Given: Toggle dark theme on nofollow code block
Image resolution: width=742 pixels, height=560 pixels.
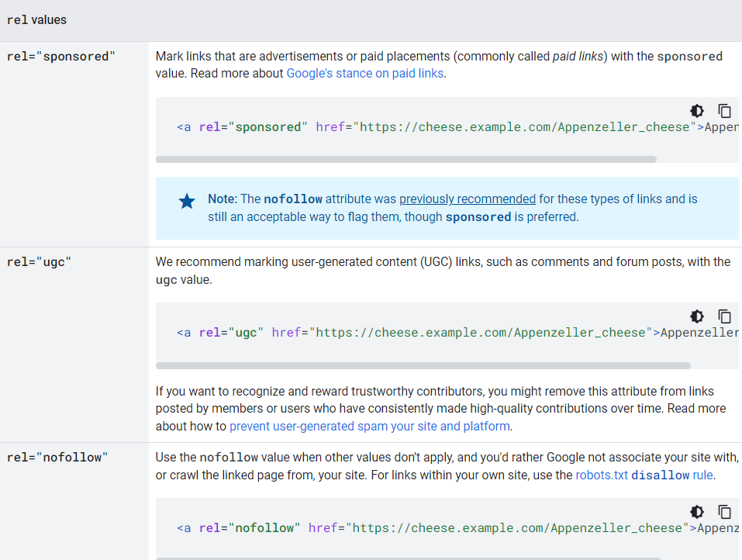Looking at the screenshot, I should tap(696, 512).
